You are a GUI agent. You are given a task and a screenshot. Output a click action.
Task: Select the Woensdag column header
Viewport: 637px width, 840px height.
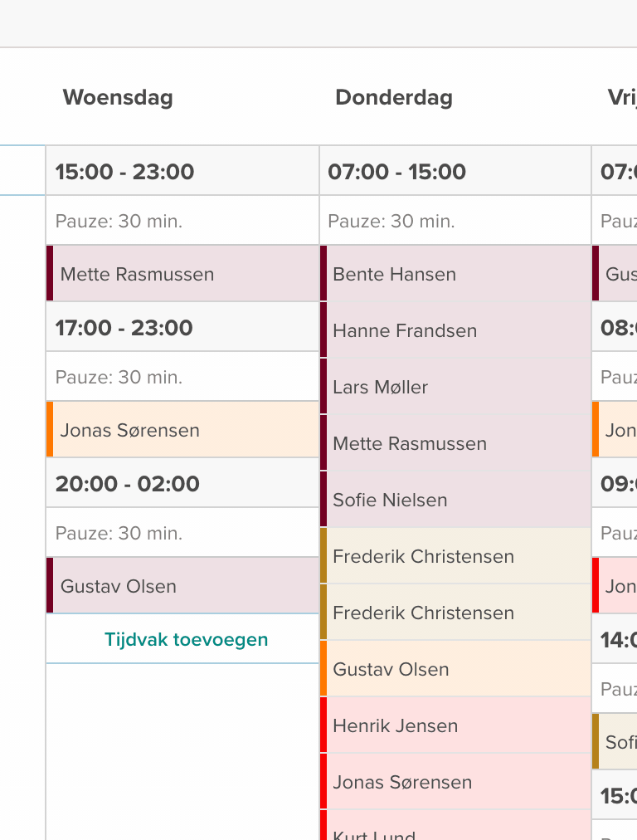point(117,97)
